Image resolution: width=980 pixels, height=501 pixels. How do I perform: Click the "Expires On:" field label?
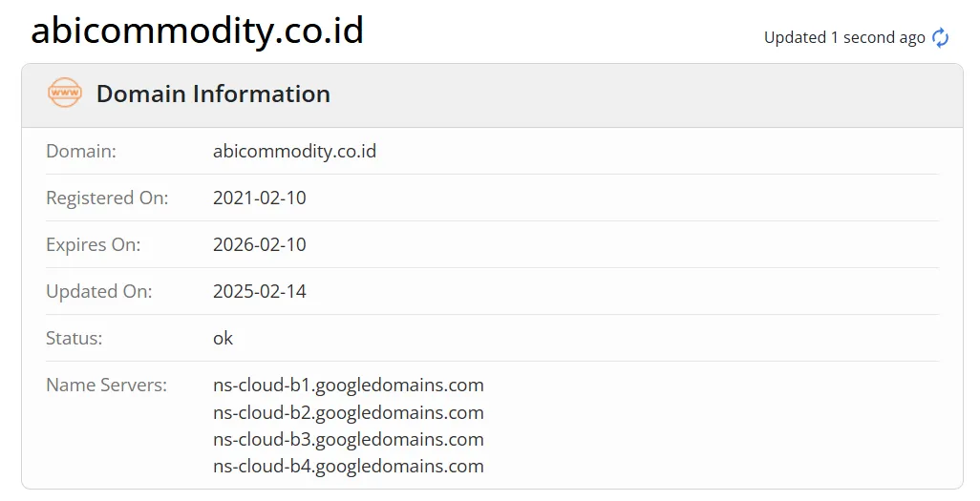[93, 245]
